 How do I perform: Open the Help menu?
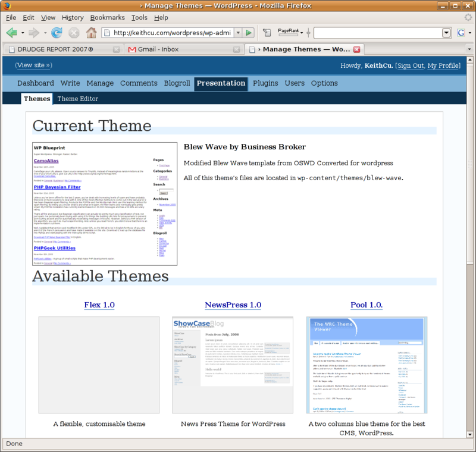point(161,18)
